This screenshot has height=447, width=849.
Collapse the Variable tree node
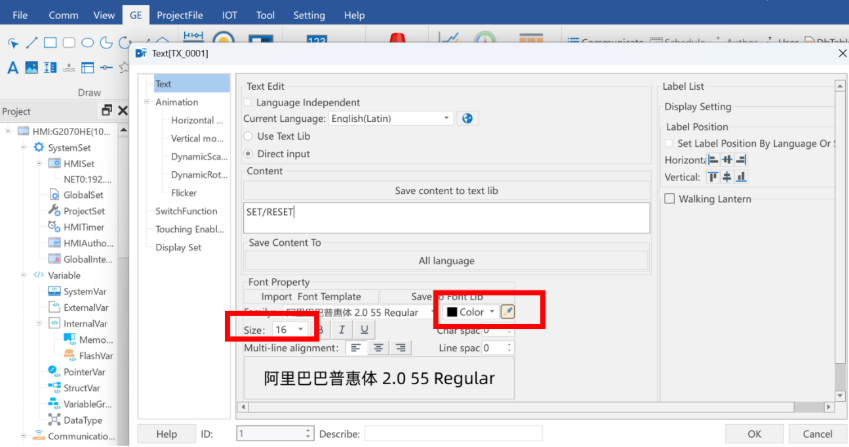23,275
